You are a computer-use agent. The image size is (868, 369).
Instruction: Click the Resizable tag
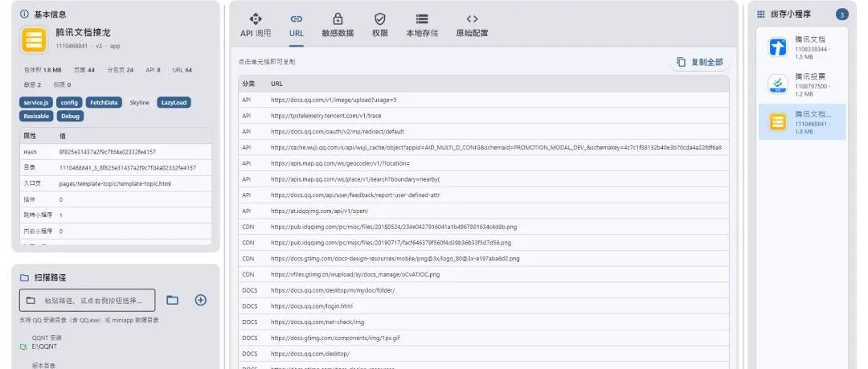tap(36, 117)
